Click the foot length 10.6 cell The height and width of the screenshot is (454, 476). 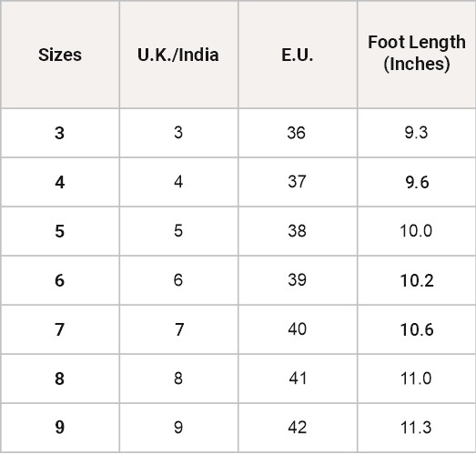tap(417, 329)
